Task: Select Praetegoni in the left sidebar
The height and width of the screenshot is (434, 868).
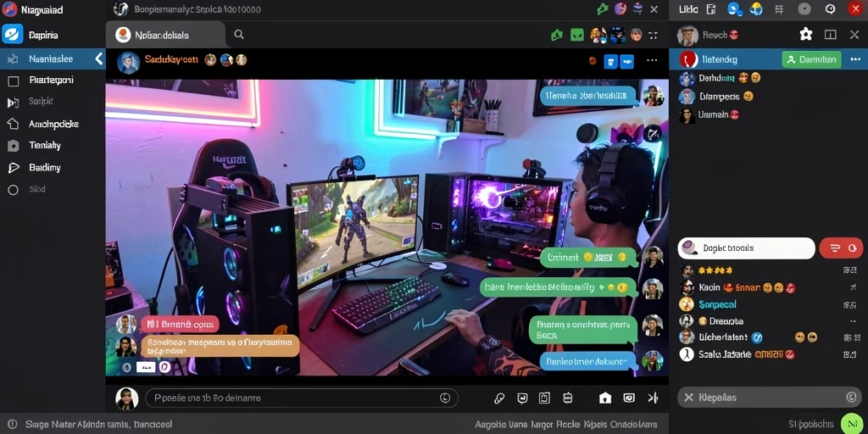Action: [53, 81]
